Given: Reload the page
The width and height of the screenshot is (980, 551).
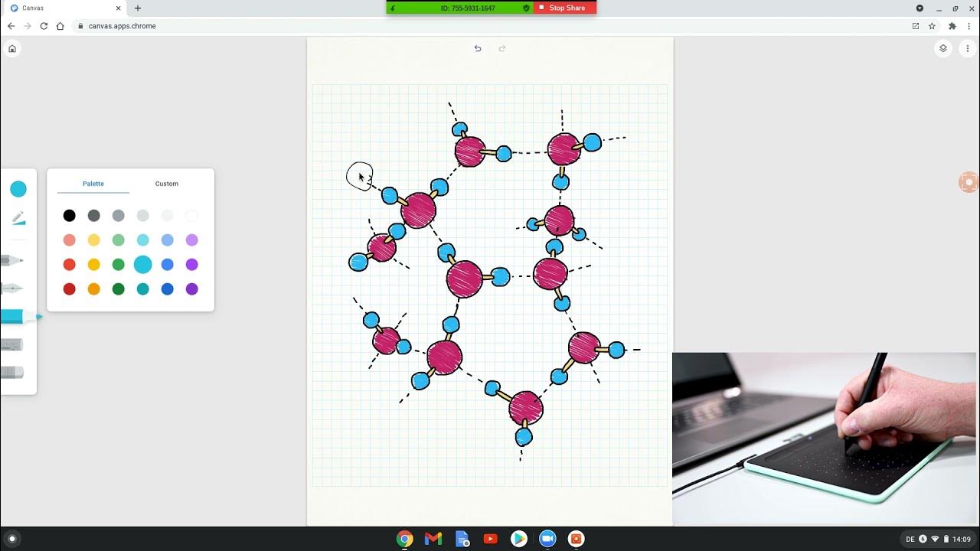Looking at the screenshot, I should pyautogui.click(x=44, y=26).
